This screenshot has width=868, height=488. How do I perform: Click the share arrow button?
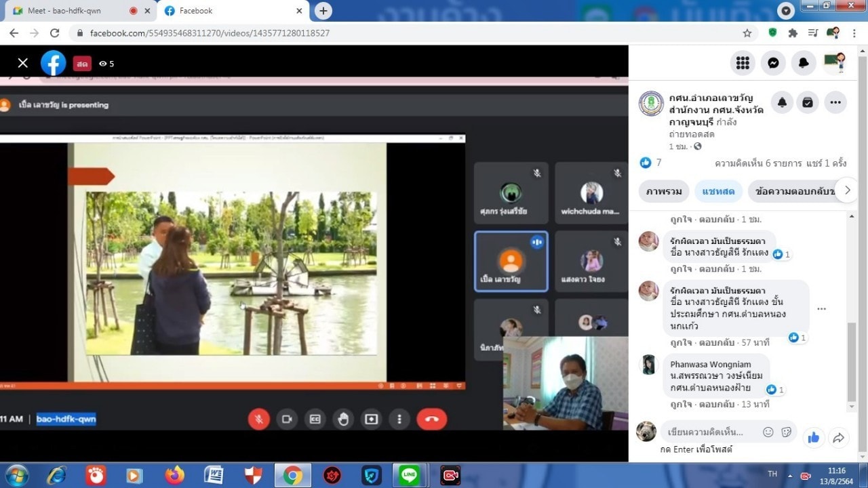(838, 438)
